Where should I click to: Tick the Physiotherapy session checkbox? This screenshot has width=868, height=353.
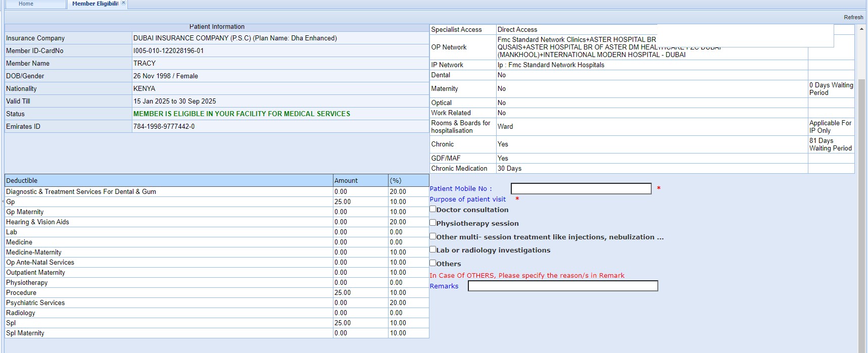click(433, 223)
